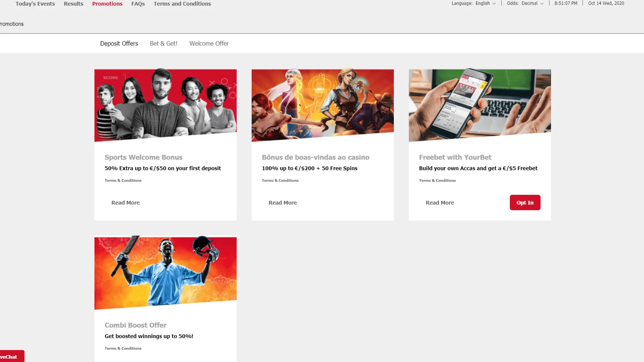Read More about Sports Welcome Bonus
Image resolution: width=644 pixels, height=362 pixels.
(x=125, y=203)
